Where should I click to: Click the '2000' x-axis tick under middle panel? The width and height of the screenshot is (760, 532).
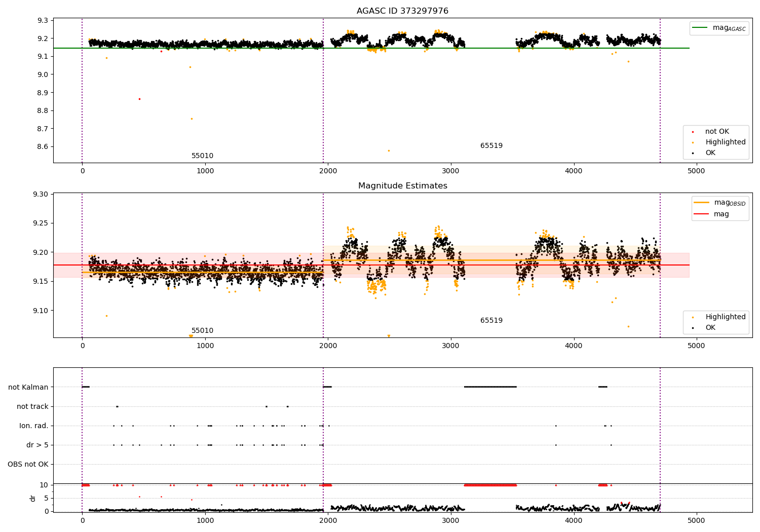[x=328, y=346]
